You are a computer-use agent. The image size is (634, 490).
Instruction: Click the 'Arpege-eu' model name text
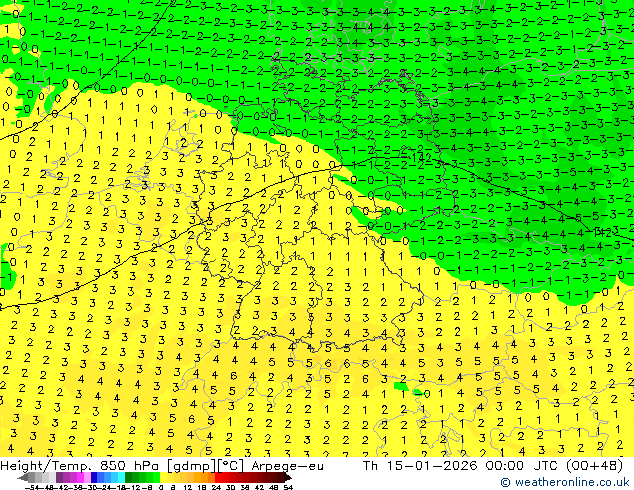pyautogui.click(x=287, y=466)
